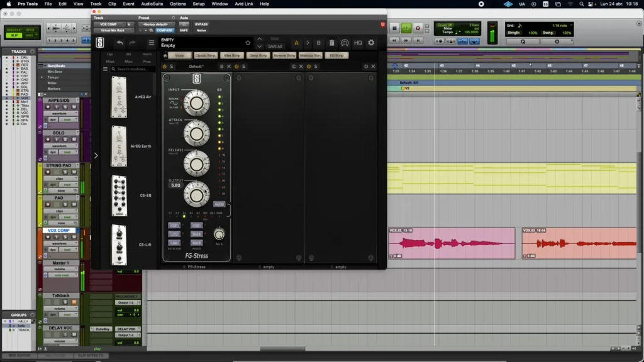This screenshot has height=362, width=644.
Task: Collapse the module browser with the arrow
Action: click(x=96, y=156)
